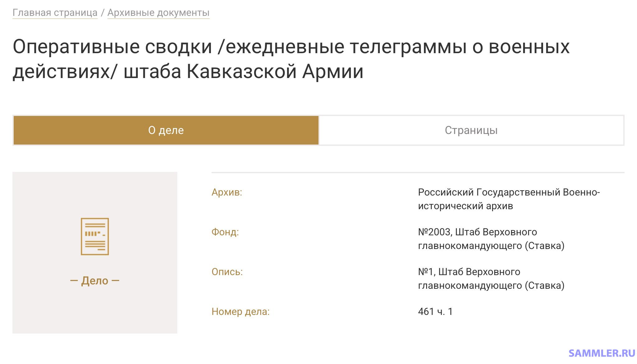Click the divider line above Архив row

[418, 172]
